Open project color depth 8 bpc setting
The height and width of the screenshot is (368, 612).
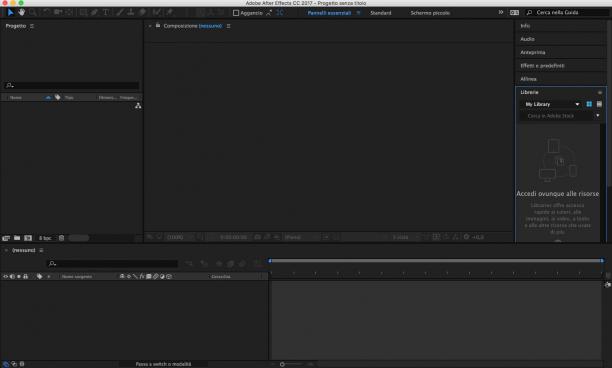click(45, 238)
